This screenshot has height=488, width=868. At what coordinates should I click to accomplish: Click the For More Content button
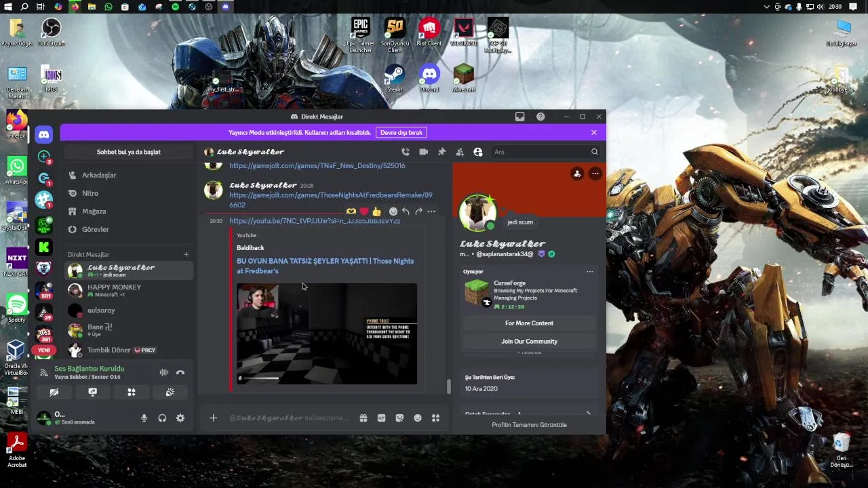[x=529, y=323]
